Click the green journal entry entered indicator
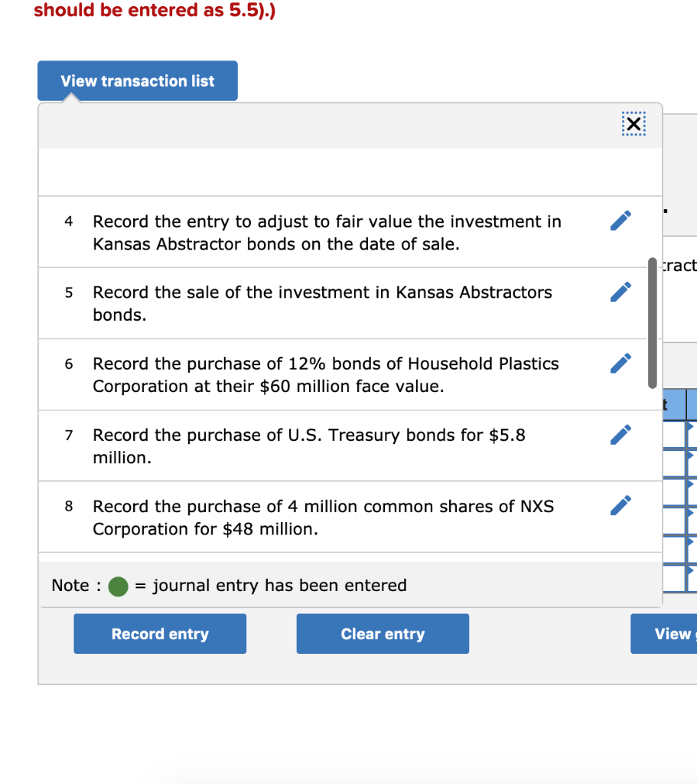This screenshot has height=784, width=697. [118, 586]
